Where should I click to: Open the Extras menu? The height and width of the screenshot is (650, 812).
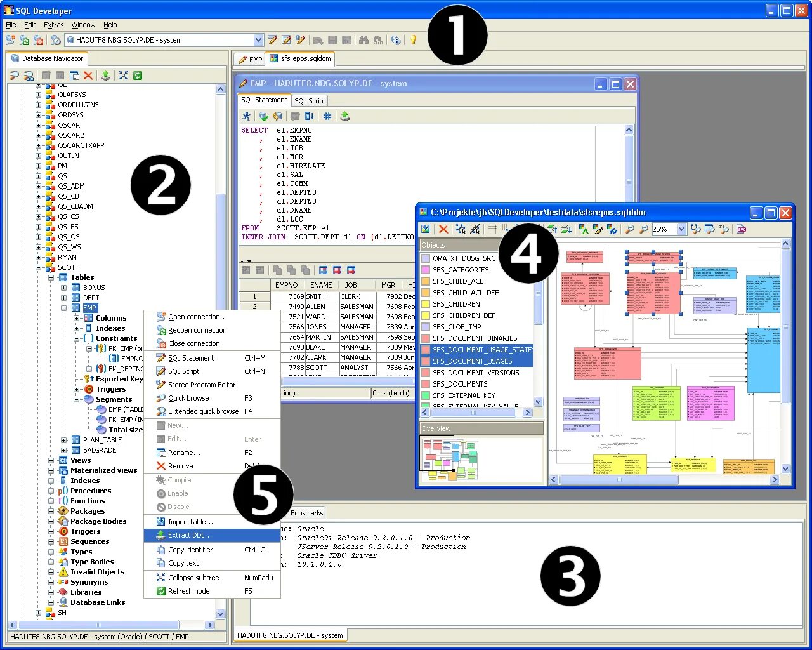tap(54, 25)
